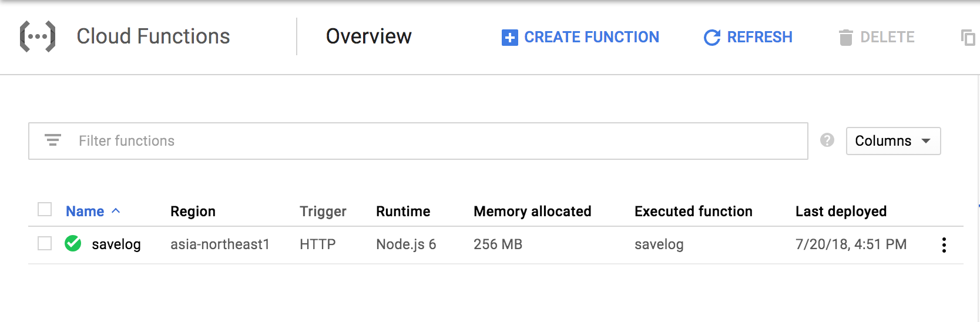Screen dimensions: 980x322
Task: Tick the checkbox for savelog row
Action: [x=45, y=243]
